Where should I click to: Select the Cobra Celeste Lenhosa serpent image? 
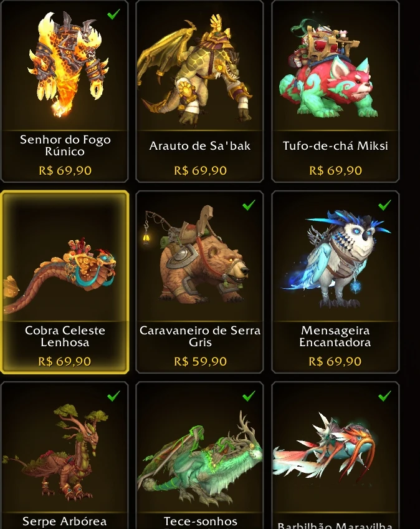coord(60,275)
